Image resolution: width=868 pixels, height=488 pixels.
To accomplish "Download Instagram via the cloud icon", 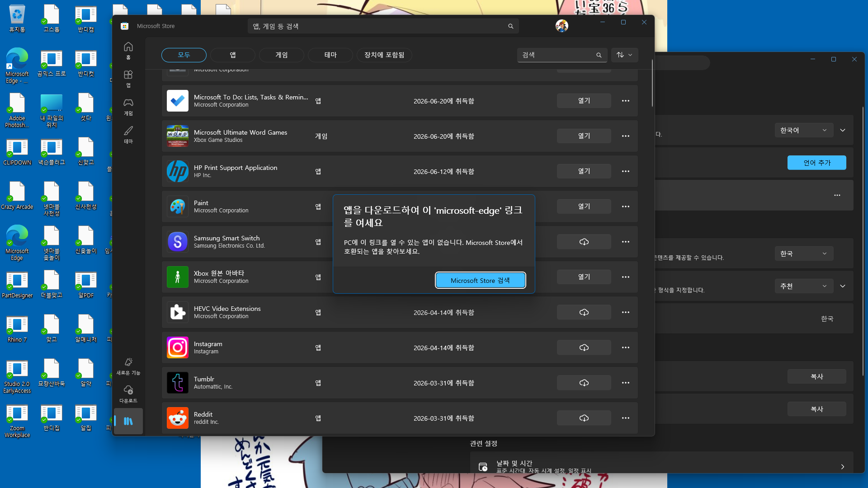I will tap(584, 347).
